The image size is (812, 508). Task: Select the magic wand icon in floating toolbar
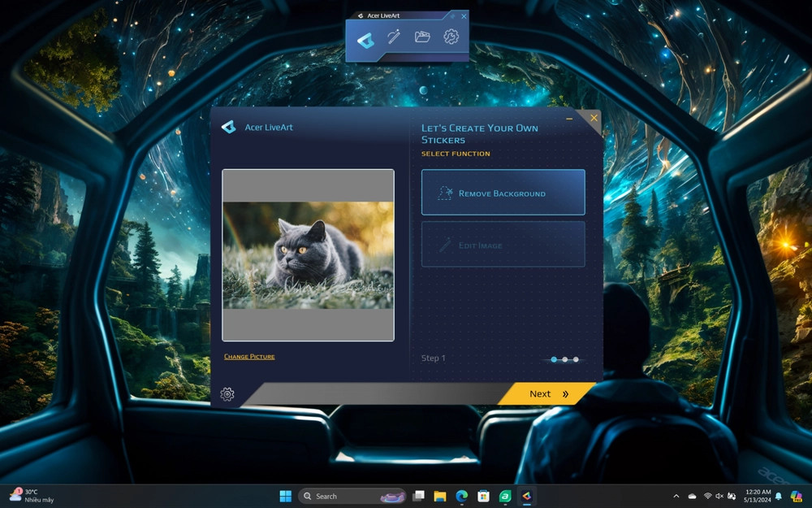click(x=394, y=37)
